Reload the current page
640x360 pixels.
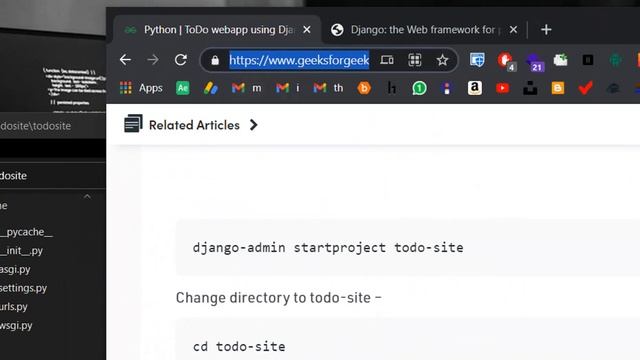coord(181,60)
